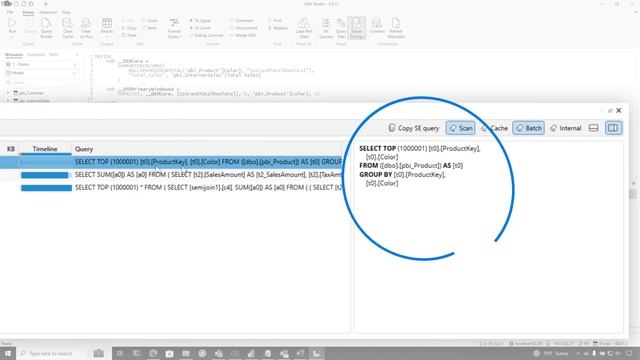Viewport: 640px width, 360px height.
Task: Toggle the Server Timings trace
Action: (356, 28)
